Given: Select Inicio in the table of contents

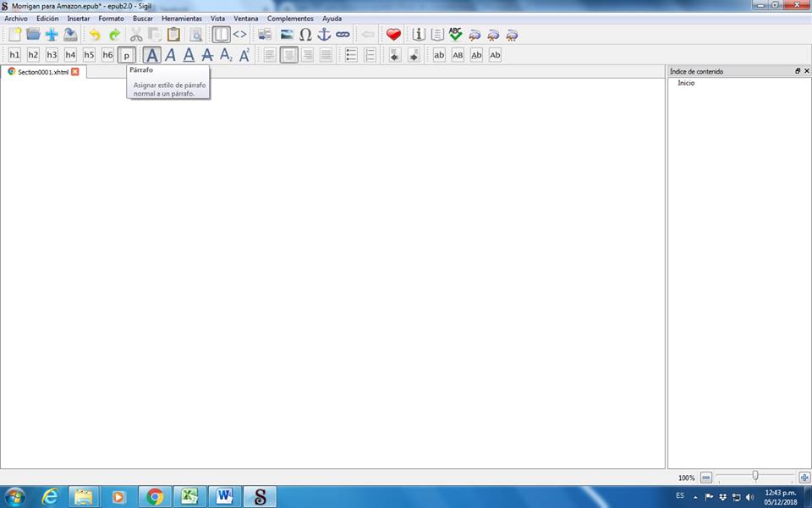Looking at the screenshot, I should (x=686, y=83).
